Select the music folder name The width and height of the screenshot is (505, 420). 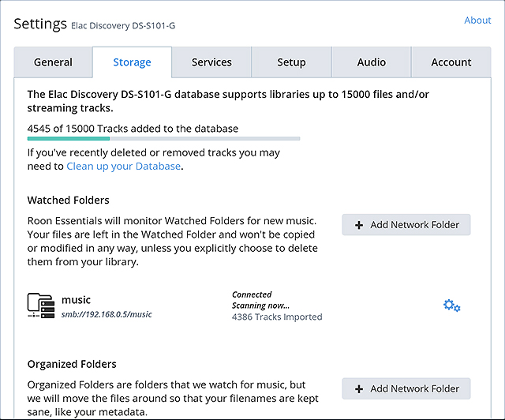[76, 300]
